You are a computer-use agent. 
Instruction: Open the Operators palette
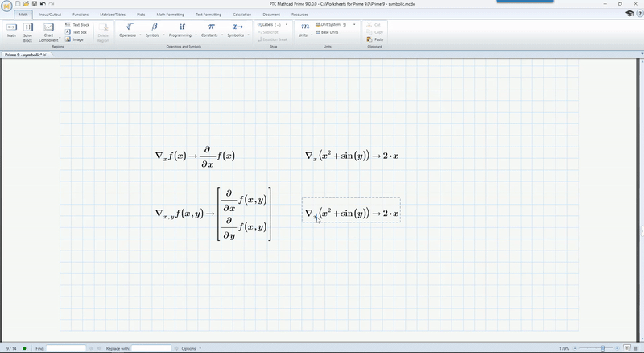tap(130, 30)
